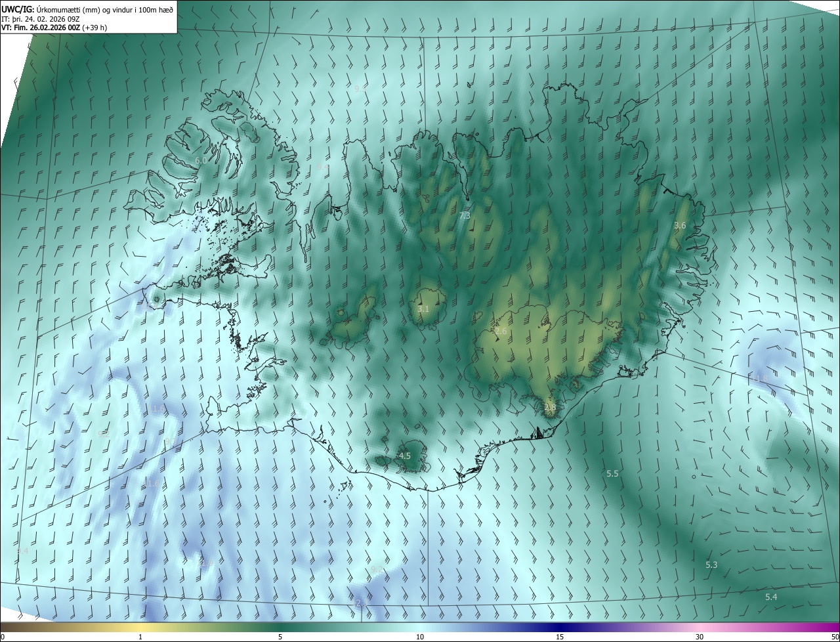Click the 15 tick on the colour scale
Viewport: 840px width, 642px height.
coord(560,637)
